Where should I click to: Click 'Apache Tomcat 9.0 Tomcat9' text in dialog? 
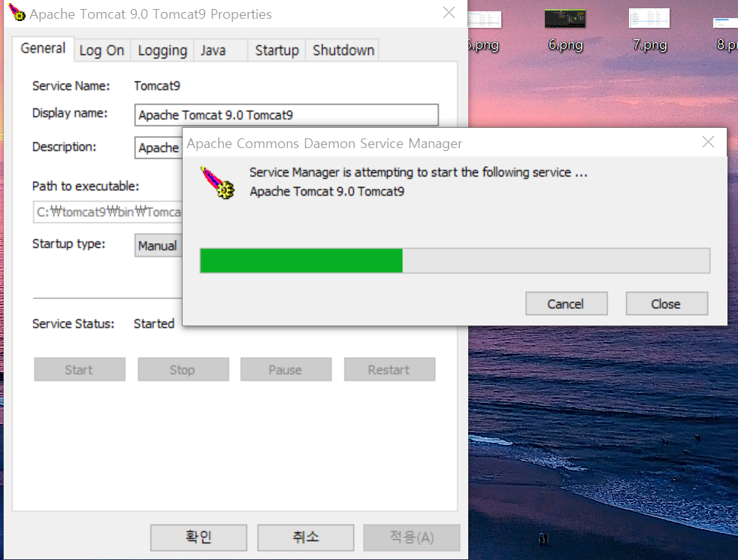point(327,192)
